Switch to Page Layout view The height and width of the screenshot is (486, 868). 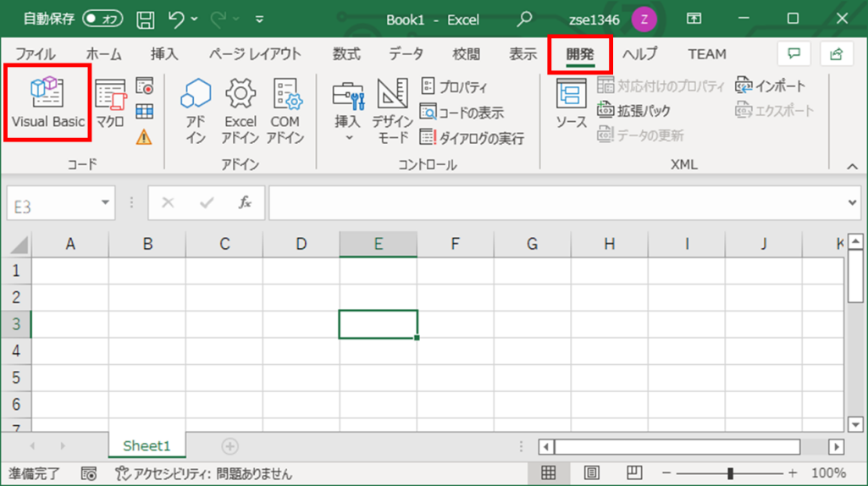[592, 472]
